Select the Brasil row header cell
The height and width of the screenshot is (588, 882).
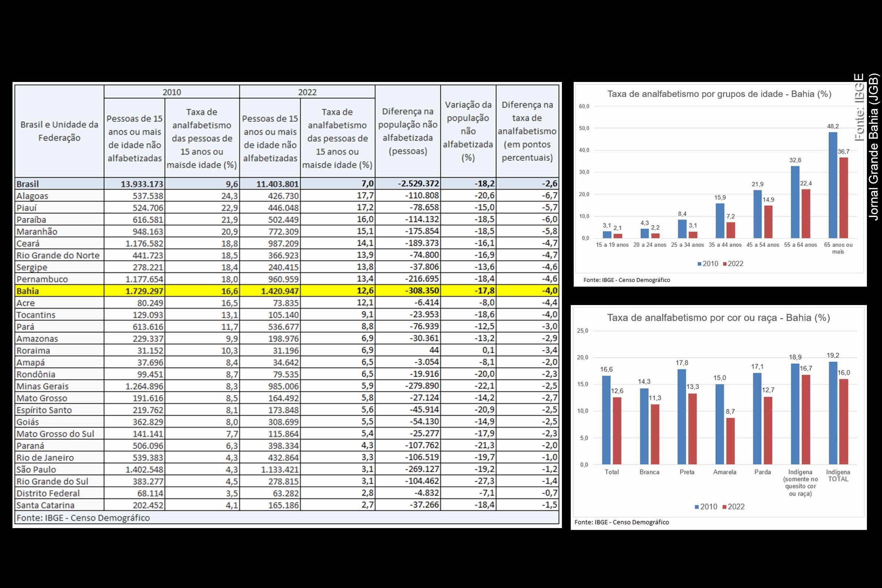point(28,184)
